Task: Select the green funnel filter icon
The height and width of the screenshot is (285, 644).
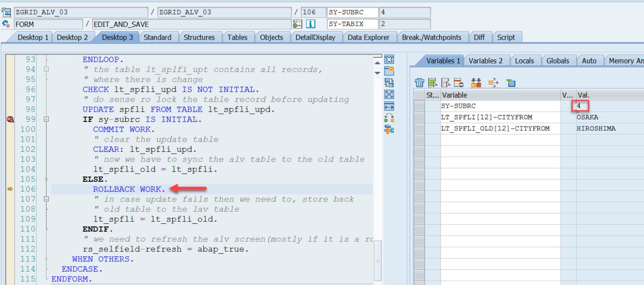Action: pos(510,83)
